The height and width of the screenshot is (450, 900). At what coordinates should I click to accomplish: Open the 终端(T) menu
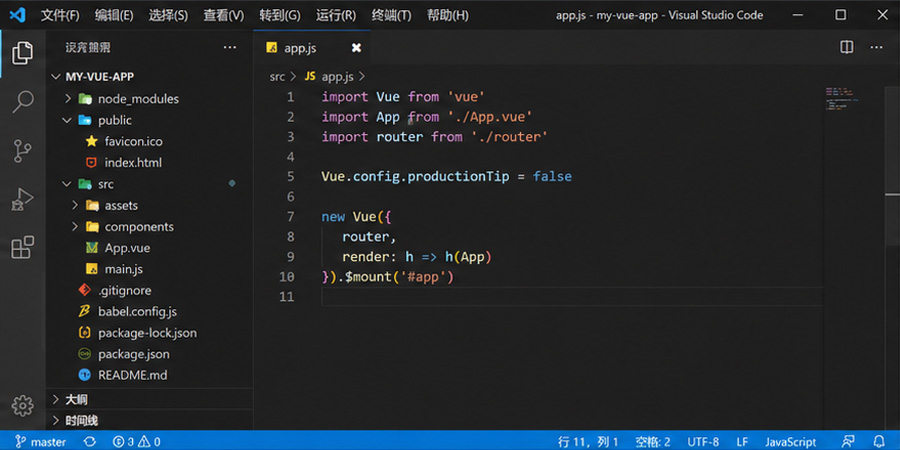391,15
